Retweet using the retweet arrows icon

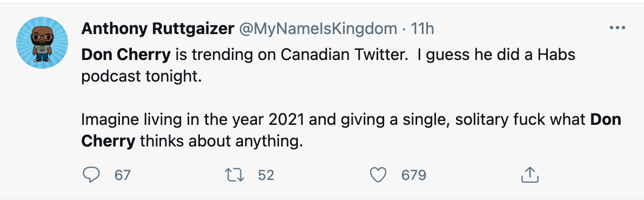click(236, 175)
